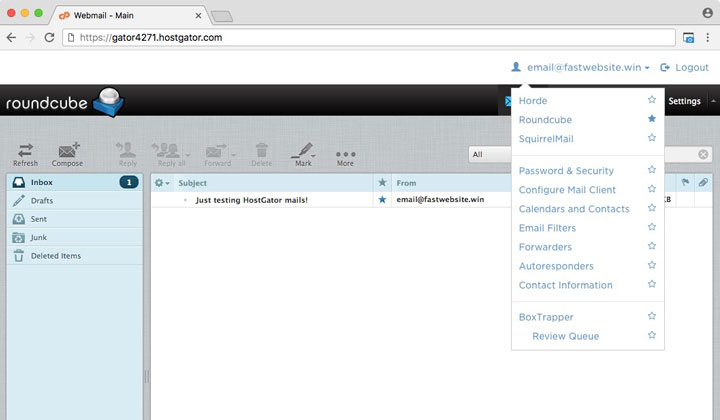Screen dimensions: 720x420
Task: Open the Deleted Items folder
Action: tap(74, 256)
